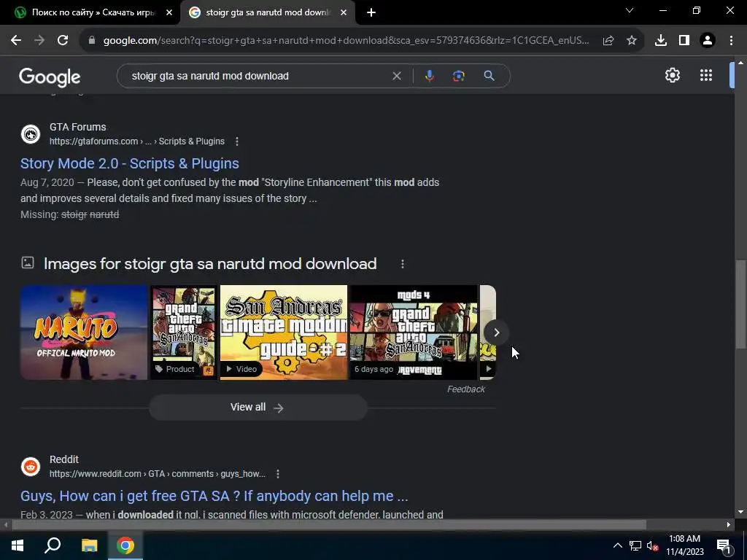Open the taskbar clock and date
The height and width of the screenshot is (560, 747).
point(684,545)
